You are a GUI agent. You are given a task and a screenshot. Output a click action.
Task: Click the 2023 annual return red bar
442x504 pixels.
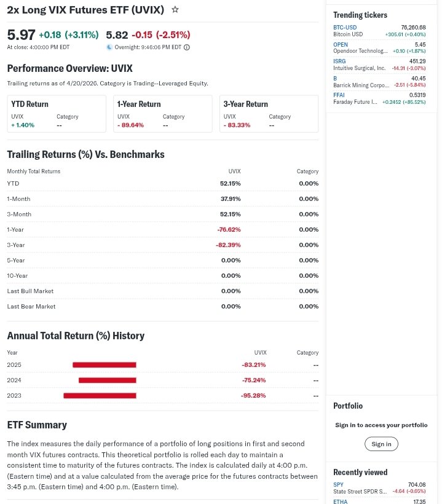(100, 395)
